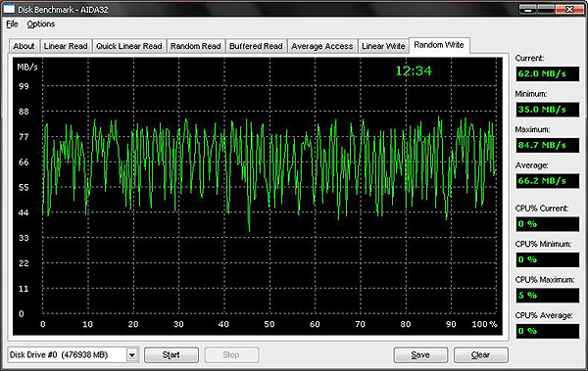
Task: Click the 12:34 elapsed time on graph
Action: [x=414, y=70]
